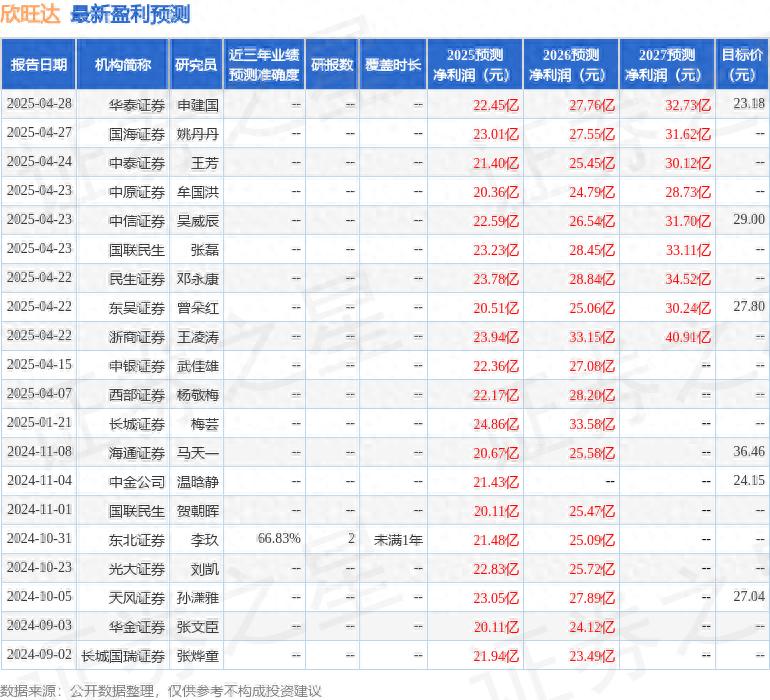The height and width of the screenshot is (700, 770).
Task: Click researcher name 武佳雄
Action: click(198, 366)
